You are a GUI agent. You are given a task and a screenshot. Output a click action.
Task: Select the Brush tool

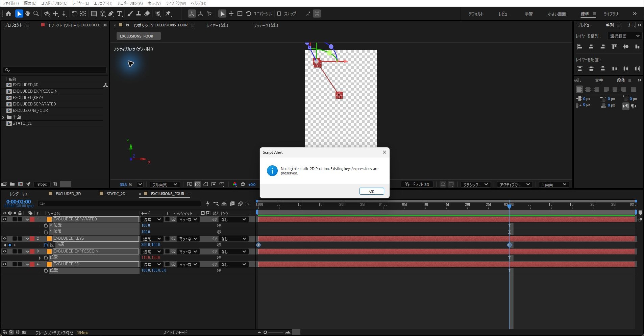point(130,14)
